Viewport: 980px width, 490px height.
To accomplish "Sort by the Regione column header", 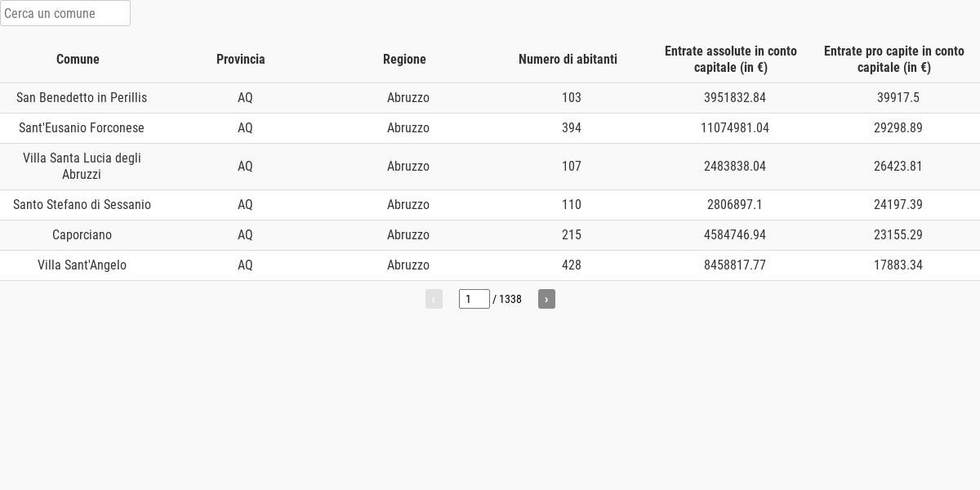I will click(404, 59).
